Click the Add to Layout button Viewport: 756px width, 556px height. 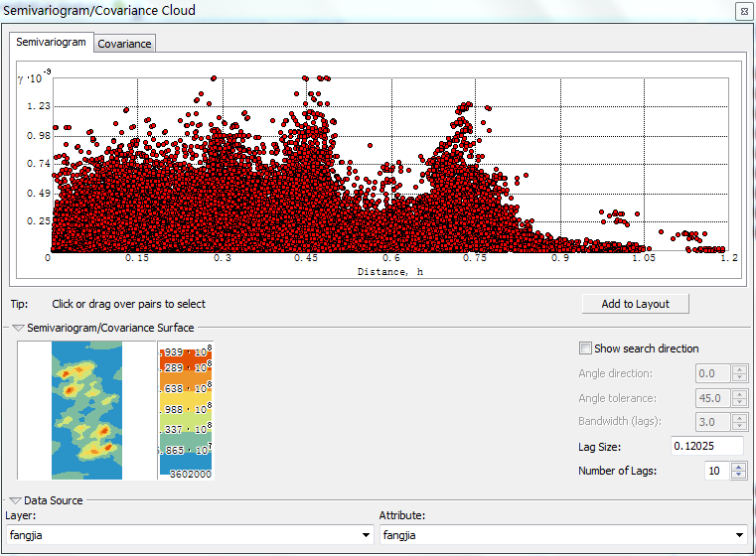click(636, 304)
